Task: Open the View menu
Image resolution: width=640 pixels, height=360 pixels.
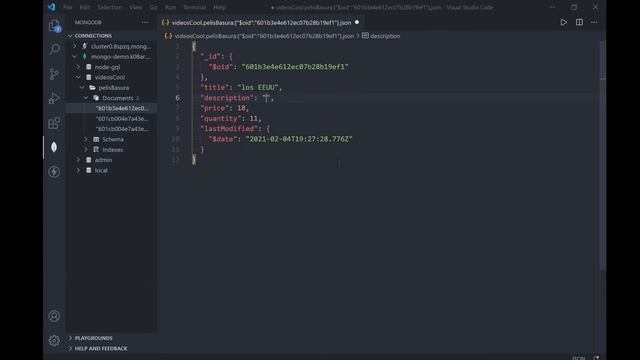Action: click(x=136, y=7)
